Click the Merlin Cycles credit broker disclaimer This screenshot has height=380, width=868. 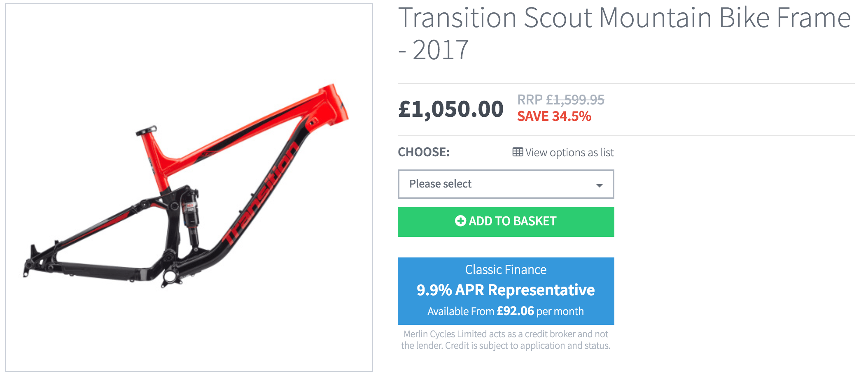point(506,340)
